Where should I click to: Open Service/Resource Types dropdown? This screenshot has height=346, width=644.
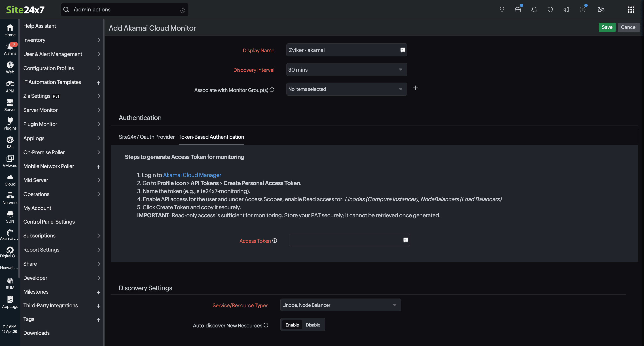coord(340,305)
